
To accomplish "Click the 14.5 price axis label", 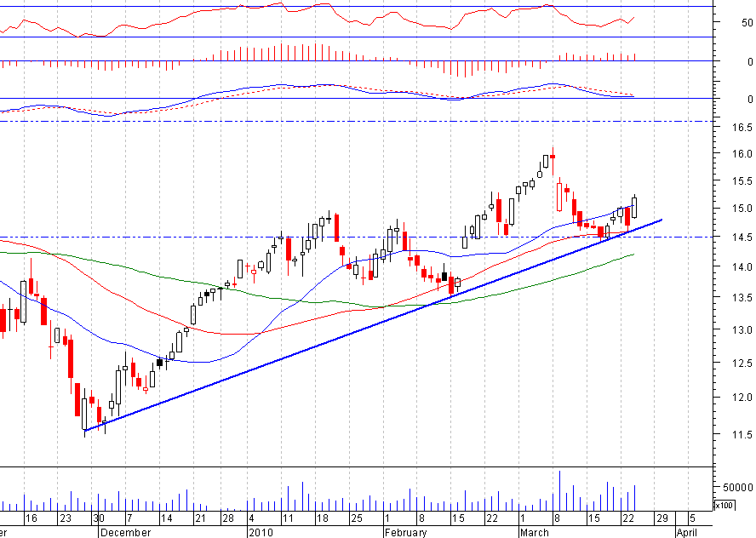I will (742, 238).
